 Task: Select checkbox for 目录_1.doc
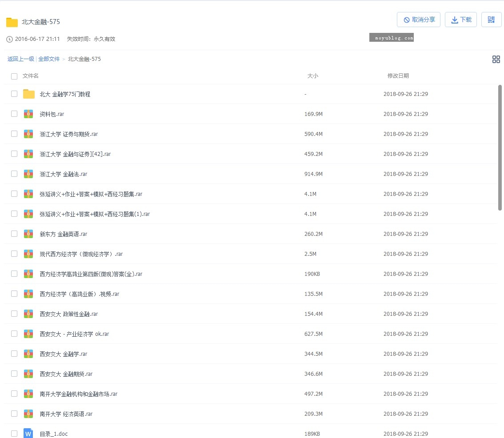(14, 434)
